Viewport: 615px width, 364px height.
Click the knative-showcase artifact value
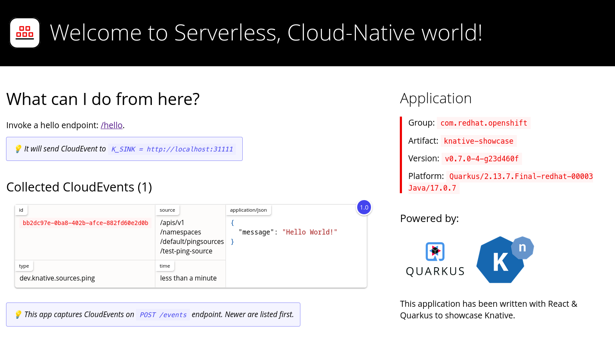point(478,141)
